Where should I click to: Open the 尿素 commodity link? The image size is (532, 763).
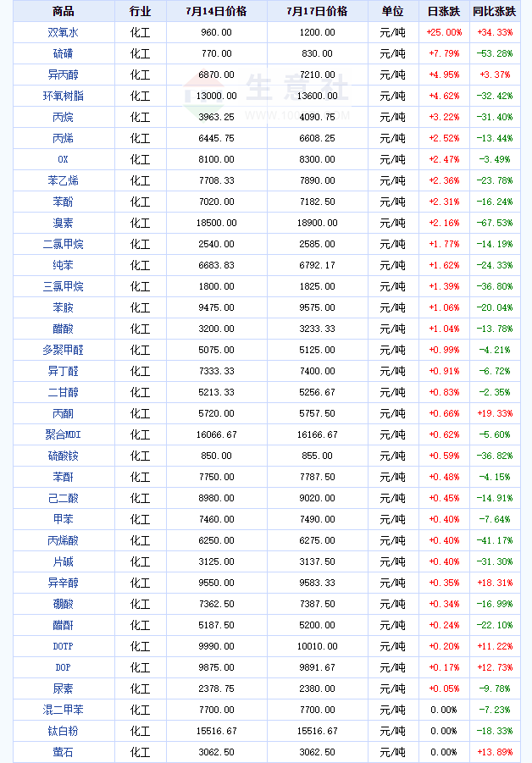click(63, 688)
